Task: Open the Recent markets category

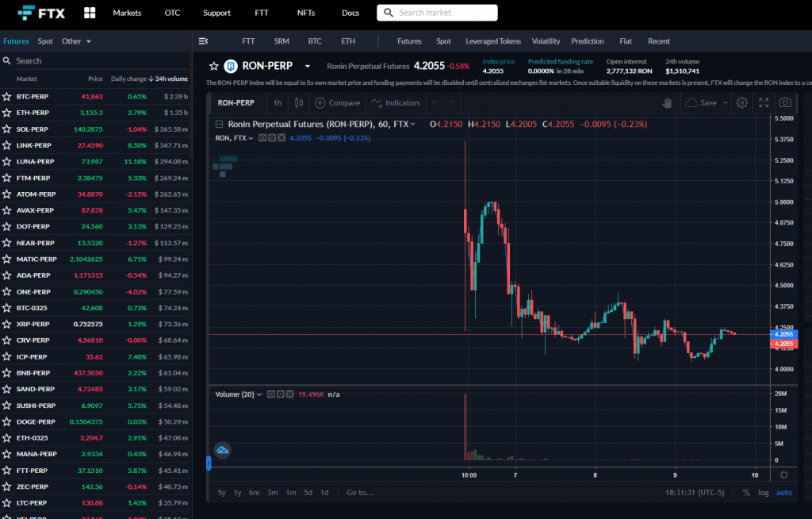Action: [x=659, y=41]
